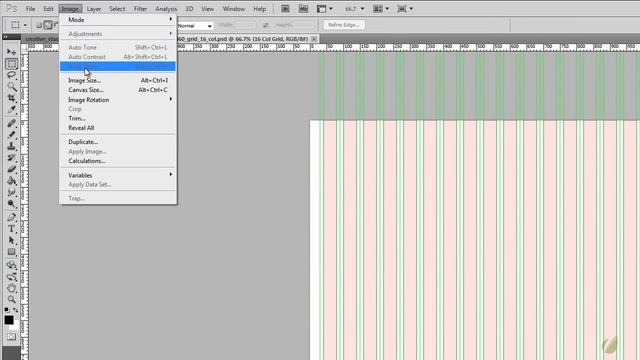Launch Mini Bridge from application bar

pos(303,9)
